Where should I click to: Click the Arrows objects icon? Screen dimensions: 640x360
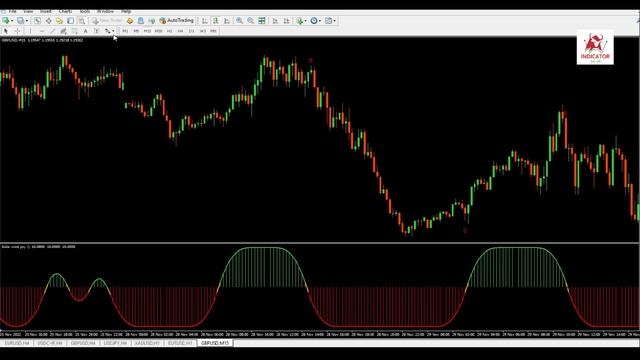coord(108,31)
